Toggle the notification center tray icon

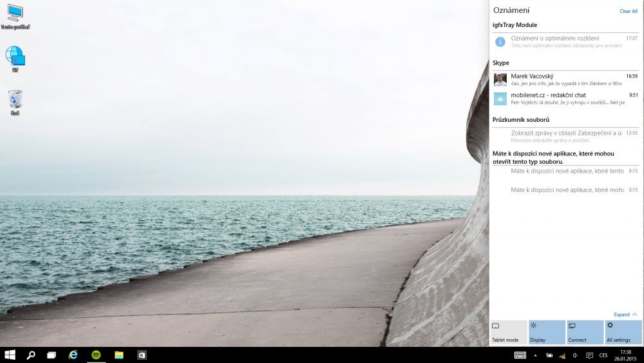(x=589, y=355)
